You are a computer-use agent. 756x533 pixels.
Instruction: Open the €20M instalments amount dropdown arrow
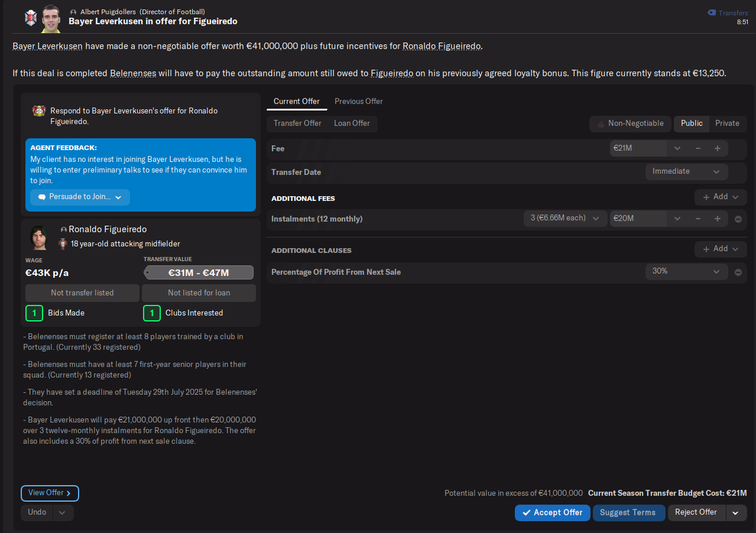pyautogui.click(x=677, y=219)
